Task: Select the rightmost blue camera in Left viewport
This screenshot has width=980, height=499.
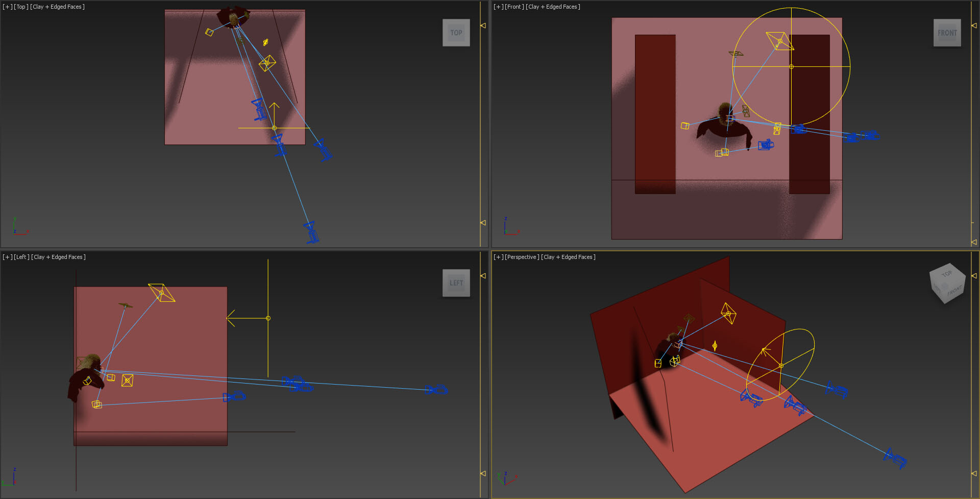Action: [437, 390]
